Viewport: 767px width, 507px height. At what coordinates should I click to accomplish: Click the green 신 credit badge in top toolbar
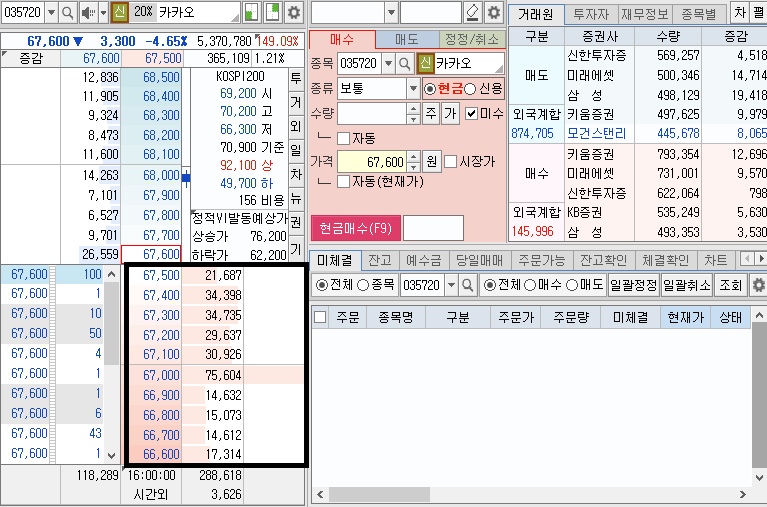[120, 12]
